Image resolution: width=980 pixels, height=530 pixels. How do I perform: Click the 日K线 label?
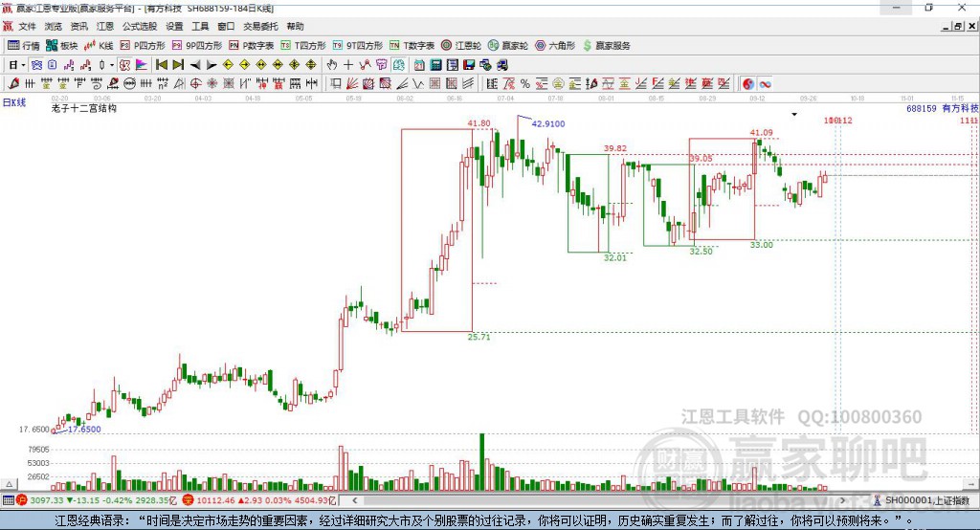[x=14, y=102]
